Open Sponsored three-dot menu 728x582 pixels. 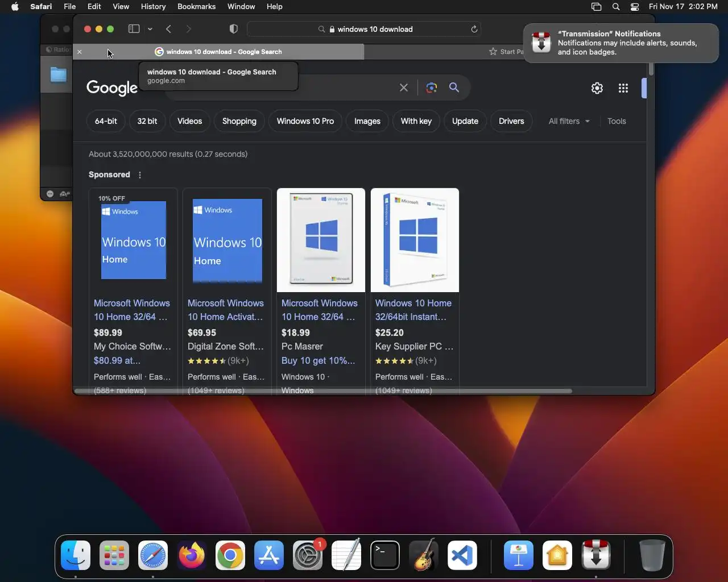(140, 175)
